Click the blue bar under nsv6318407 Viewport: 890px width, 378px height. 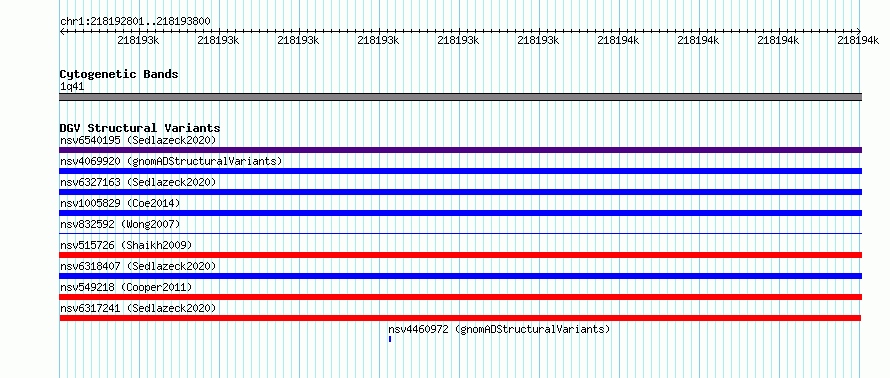point(460,276)
